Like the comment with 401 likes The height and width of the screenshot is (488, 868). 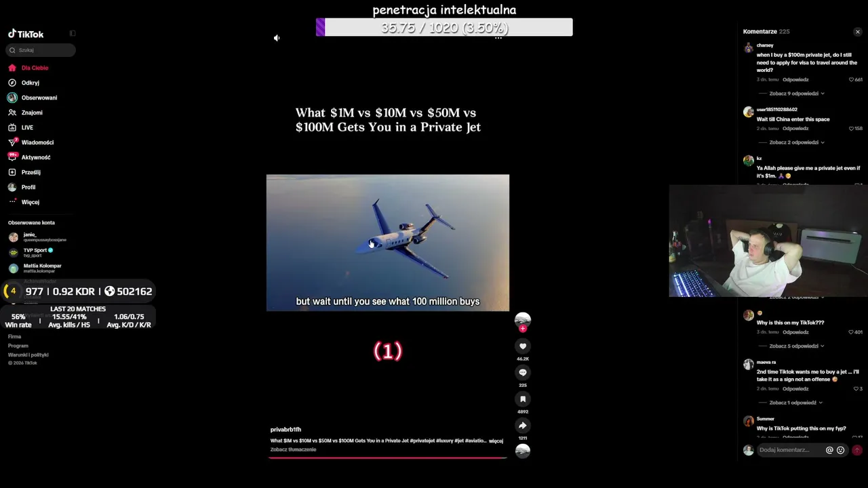(852, 332)
